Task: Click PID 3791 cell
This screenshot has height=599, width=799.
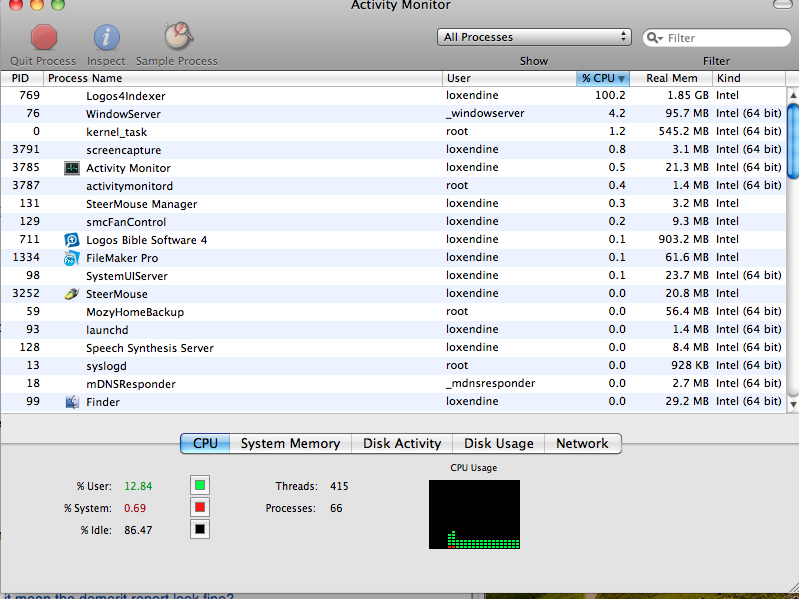Action: [x=26, y=149]
